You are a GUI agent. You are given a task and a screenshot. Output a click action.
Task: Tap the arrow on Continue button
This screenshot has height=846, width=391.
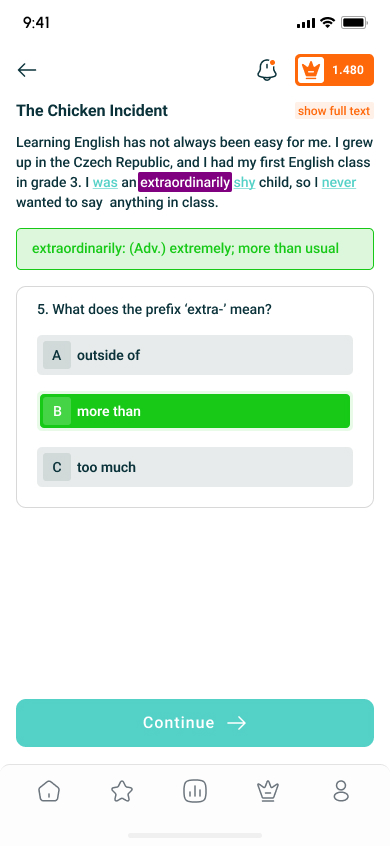236,723
